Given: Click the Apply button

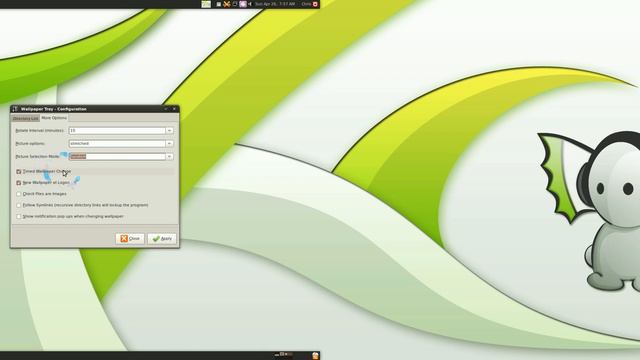Looking at the screenshot, I should click(x=162, y=238).
